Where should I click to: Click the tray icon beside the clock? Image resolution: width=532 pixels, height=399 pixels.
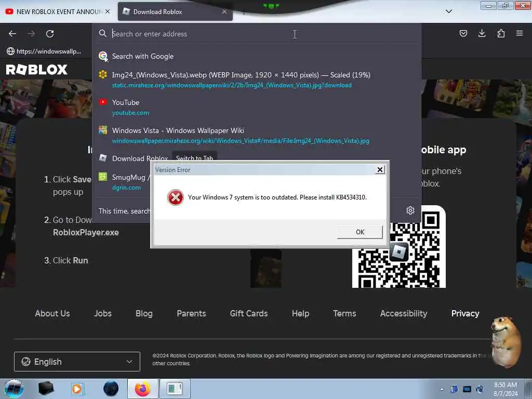480,389
